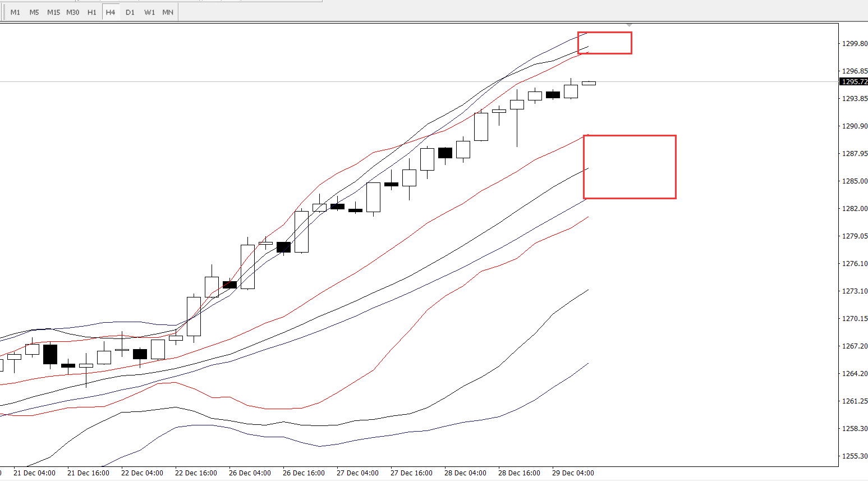This screenshot has height=481, width=868.
Task: Set the M30 timeframe
Action: 72,12
